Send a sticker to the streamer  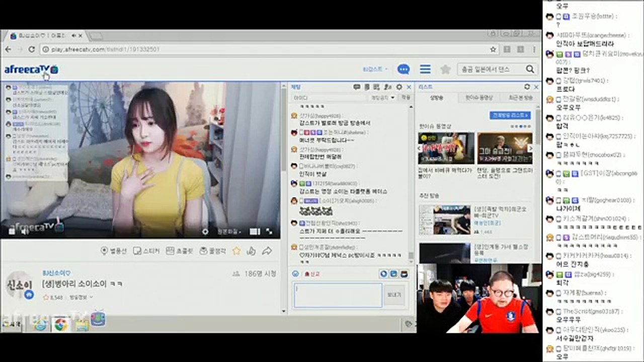146,250
